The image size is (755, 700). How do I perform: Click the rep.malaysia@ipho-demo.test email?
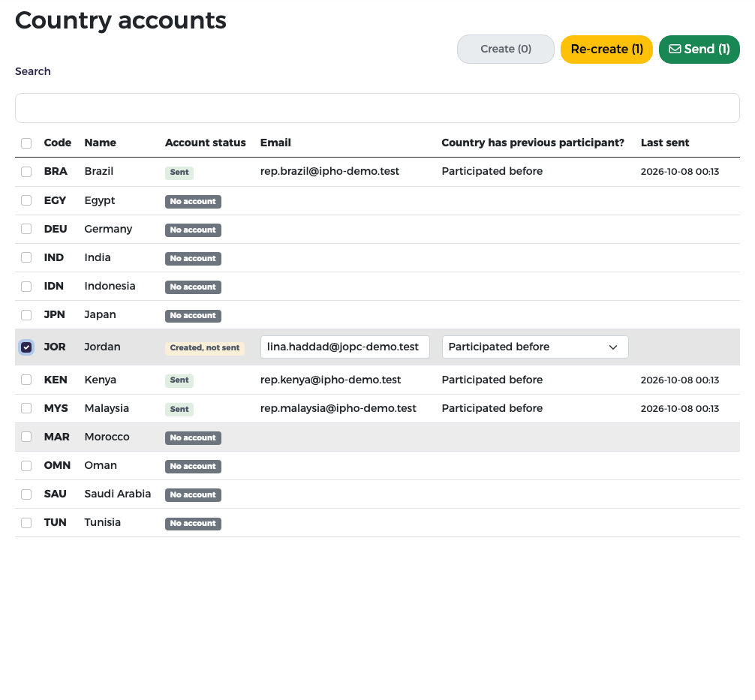[338, 408]
